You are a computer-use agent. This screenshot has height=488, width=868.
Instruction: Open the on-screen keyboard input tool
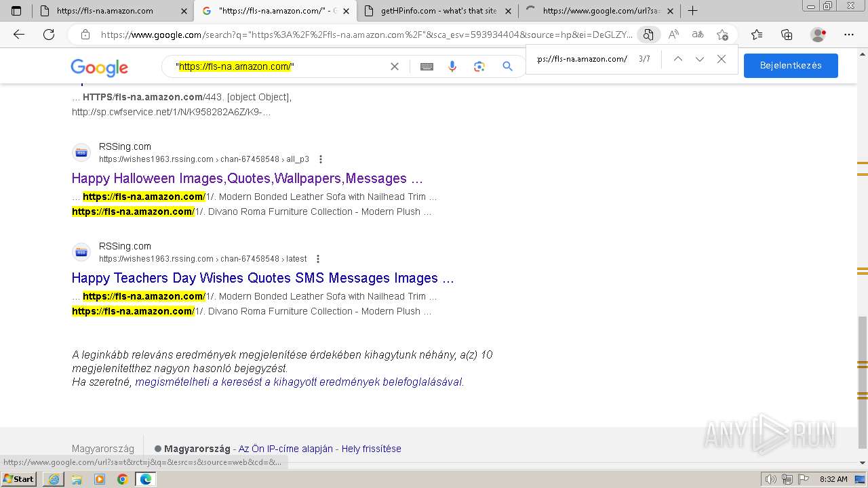[427, 66]
